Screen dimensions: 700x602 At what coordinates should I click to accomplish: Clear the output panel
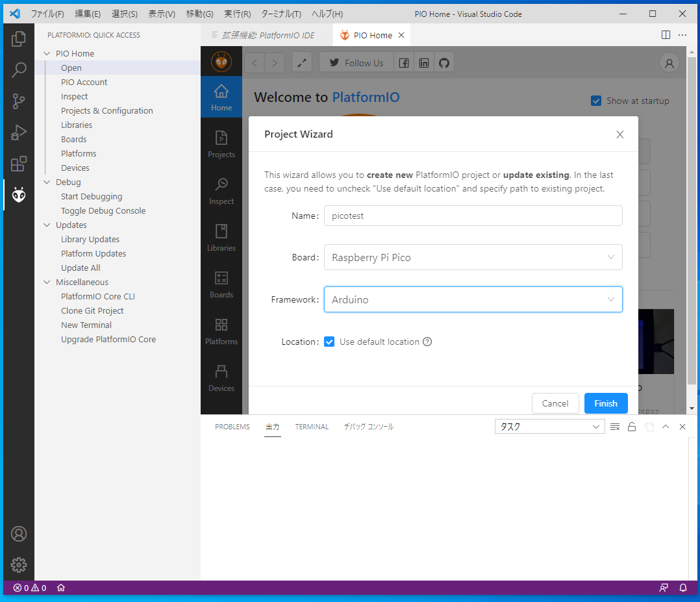click(615, 427)
